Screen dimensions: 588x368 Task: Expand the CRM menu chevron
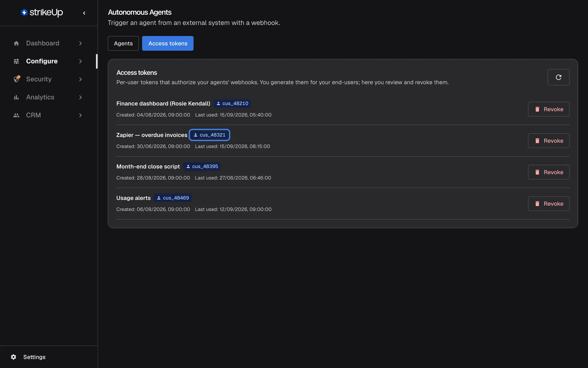[80, 115]
